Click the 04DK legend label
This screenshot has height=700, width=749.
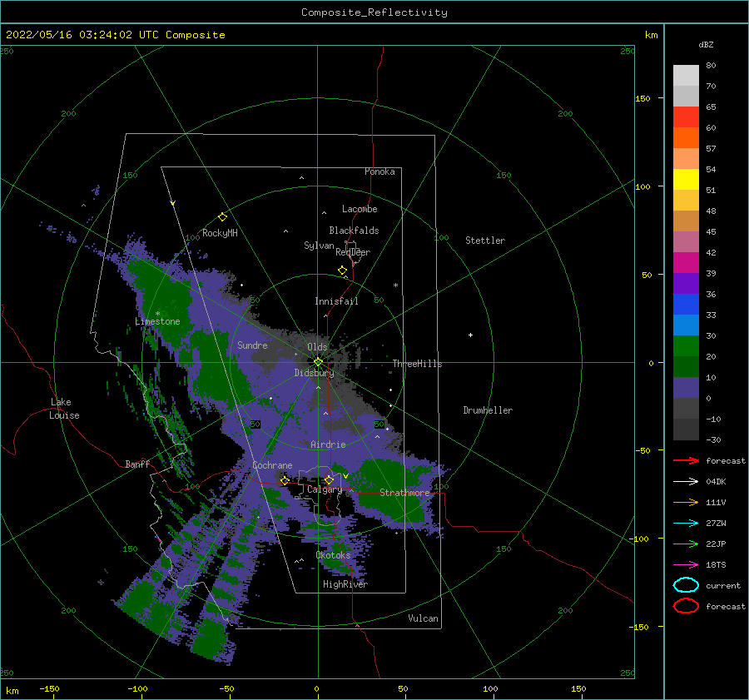pyautogui.click(x=716, y=482)
